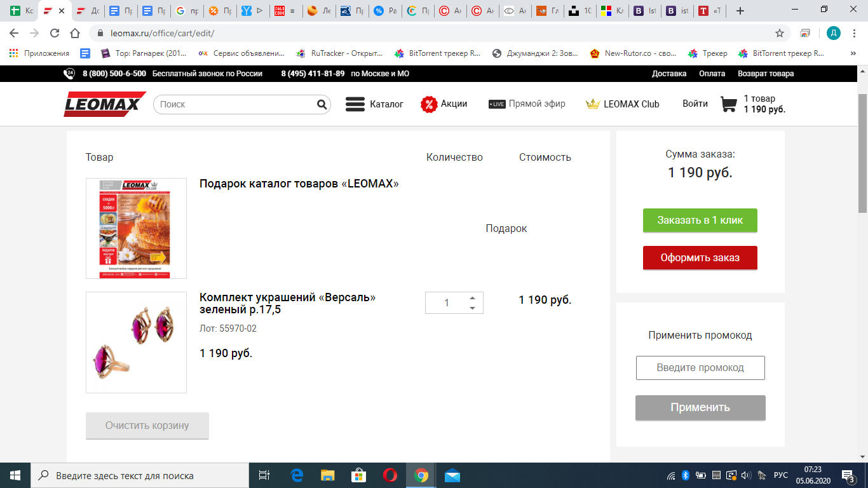Image resolution: width=868 pixels, height=488 pixels.
Task: Open the Трекер bookmark
Action: (x=707, y=53)
